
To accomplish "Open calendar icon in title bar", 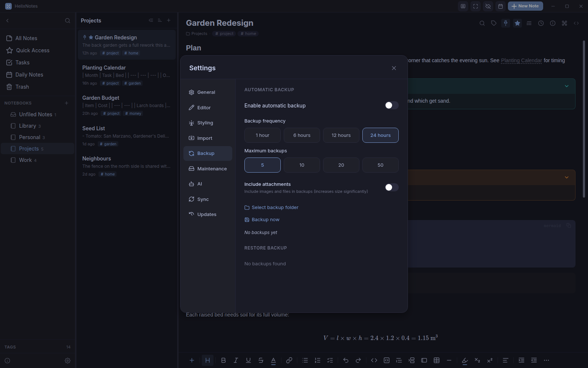I will point(501,6).
